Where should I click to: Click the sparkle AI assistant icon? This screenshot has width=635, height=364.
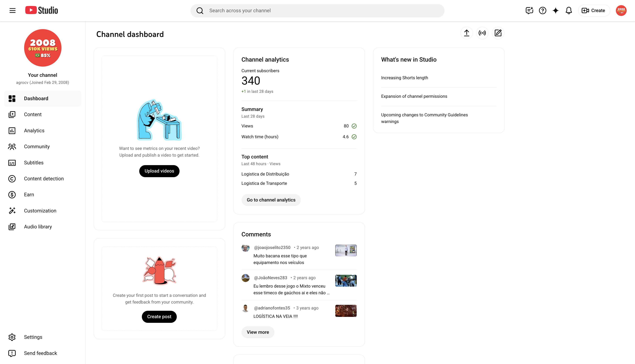tap(555, 11)
